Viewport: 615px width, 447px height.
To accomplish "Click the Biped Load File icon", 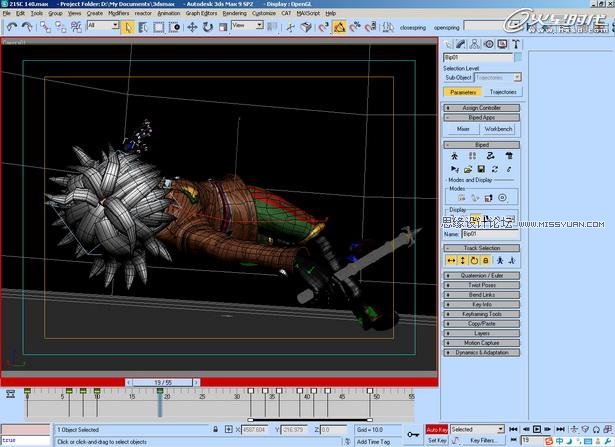I will click(468, 169).
